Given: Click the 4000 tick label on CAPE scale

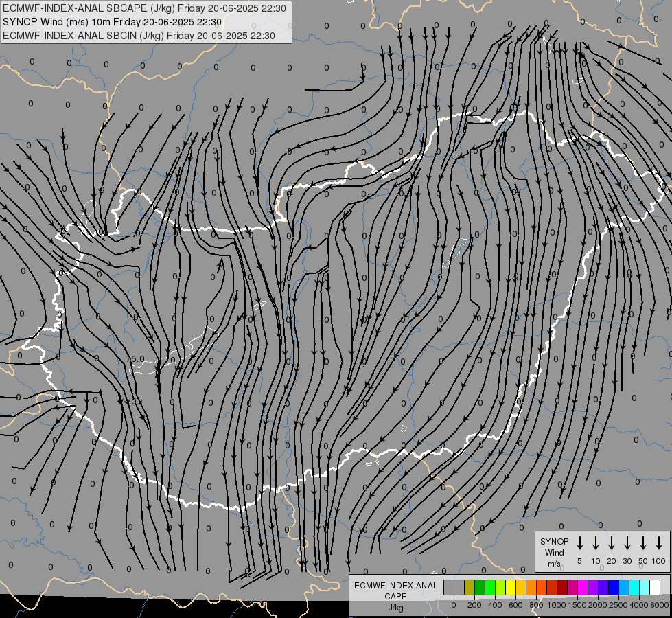Looking at the screenshot, I should pyautogui.click(x=639, y=605).
